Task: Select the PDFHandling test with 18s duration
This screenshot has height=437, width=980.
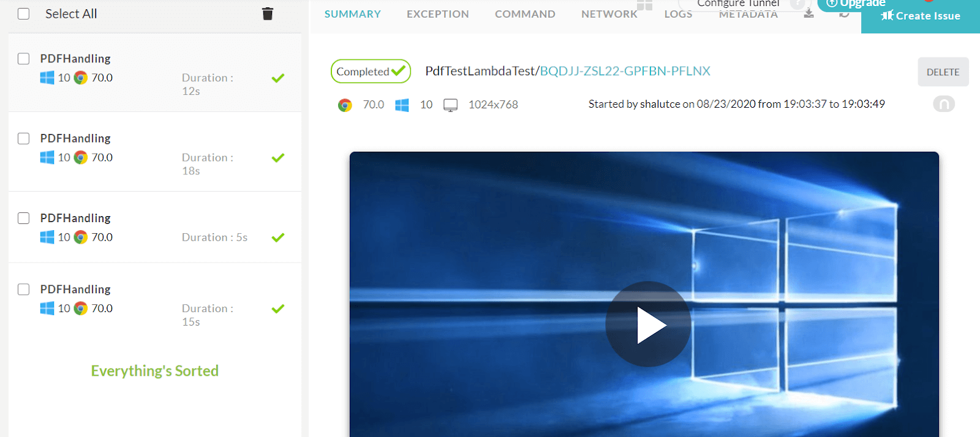Action: (x=155, y=152)
